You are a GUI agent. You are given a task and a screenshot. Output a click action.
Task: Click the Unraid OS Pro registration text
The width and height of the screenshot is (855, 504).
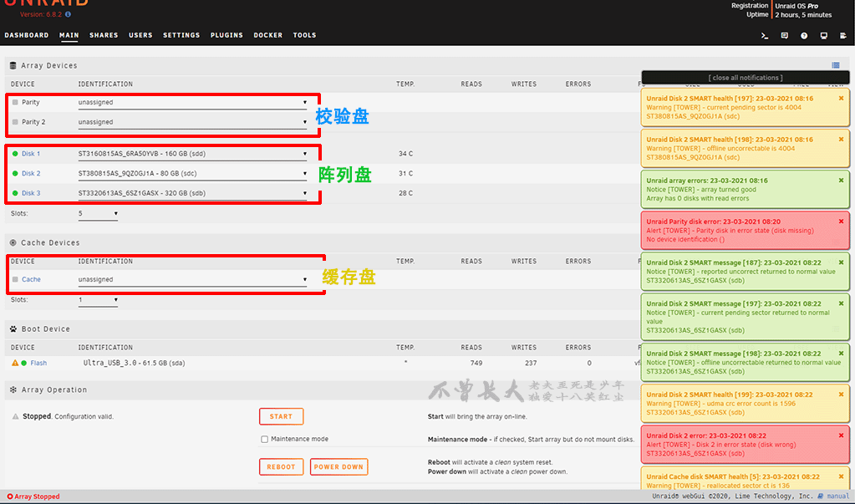796,6
